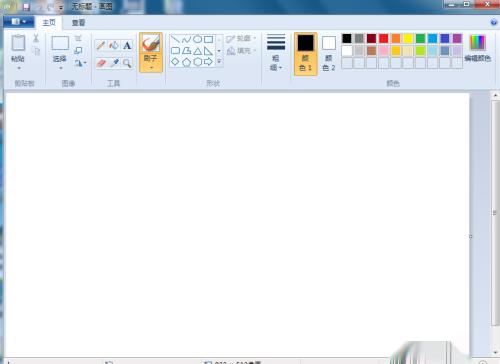Open the Brushes dropdown arrow
Image resolution: width=500 pixels, height=364 pixels.
point(151,68)
